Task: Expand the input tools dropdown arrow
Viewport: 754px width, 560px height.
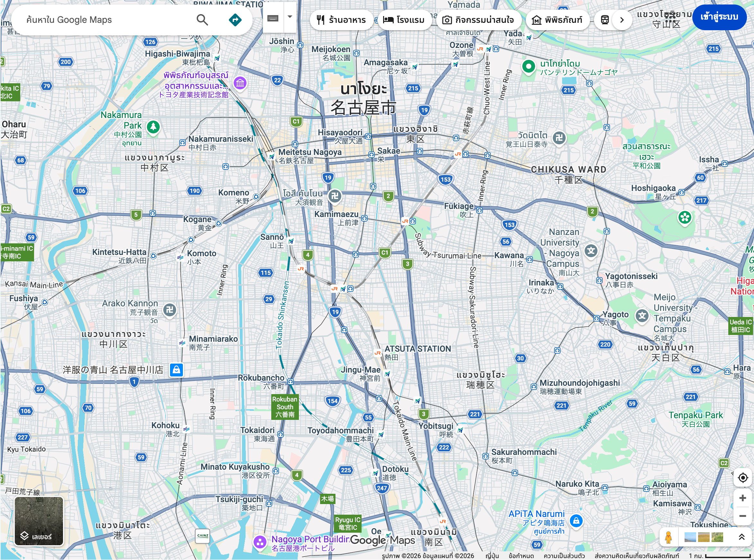Action: point(290,16)
